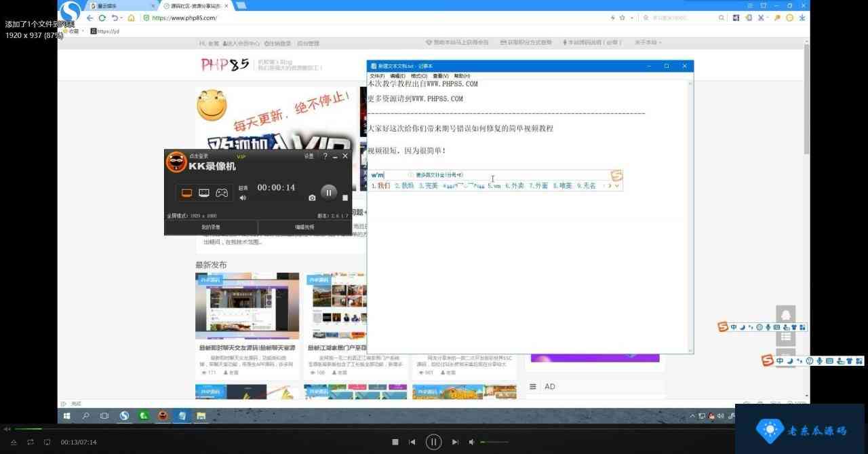This screenshot has width=868, height=454.
Task: Click the PHP85 site logo
Action: tap(225, 64)
